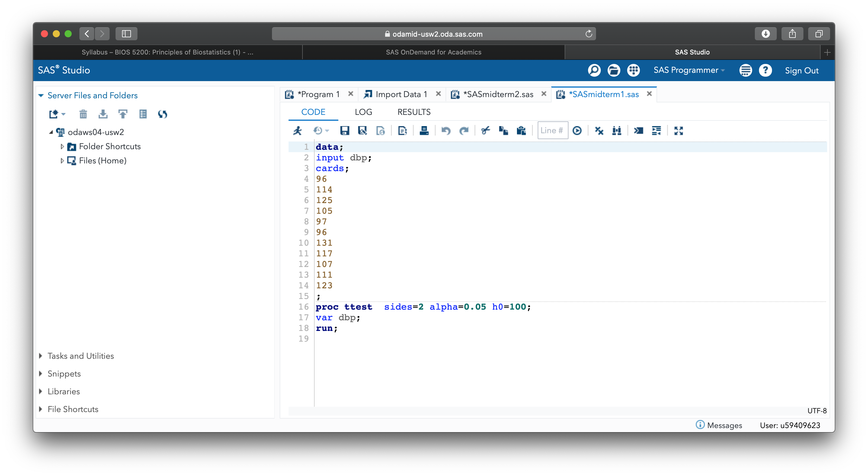The image size is (868, 476).
Task: Switch to Syllabus BIOS 5200 browser tab
Action: coord(167,52)
